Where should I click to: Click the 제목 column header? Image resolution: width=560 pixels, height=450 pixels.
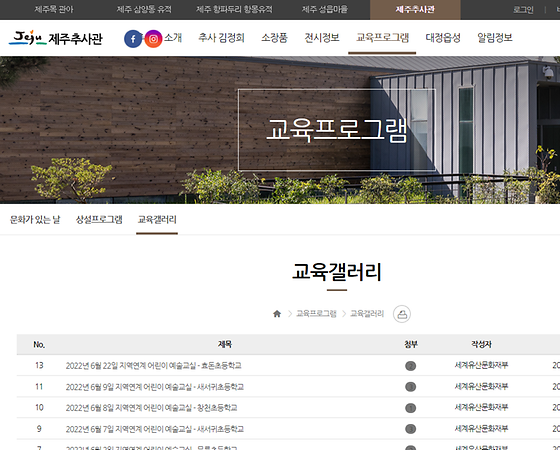pyautogui.click(x=225, y=344)
